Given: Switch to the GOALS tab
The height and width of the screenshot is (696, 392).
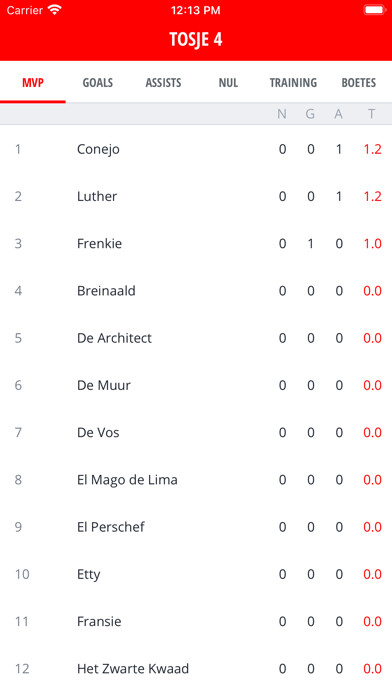Looking at the screenshot, I should click(98, 83).
